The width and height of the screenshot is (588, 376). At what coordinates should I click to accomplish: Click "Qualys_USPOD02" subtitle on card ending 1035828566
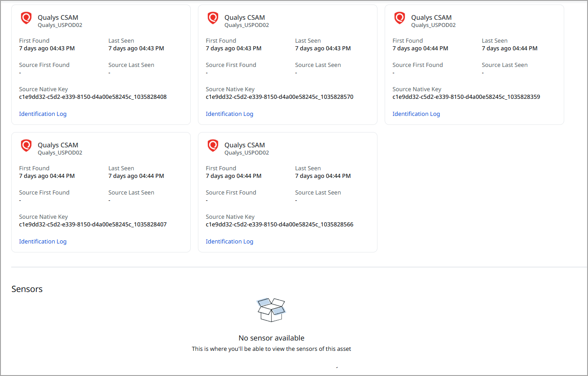(x=247, y=153)
